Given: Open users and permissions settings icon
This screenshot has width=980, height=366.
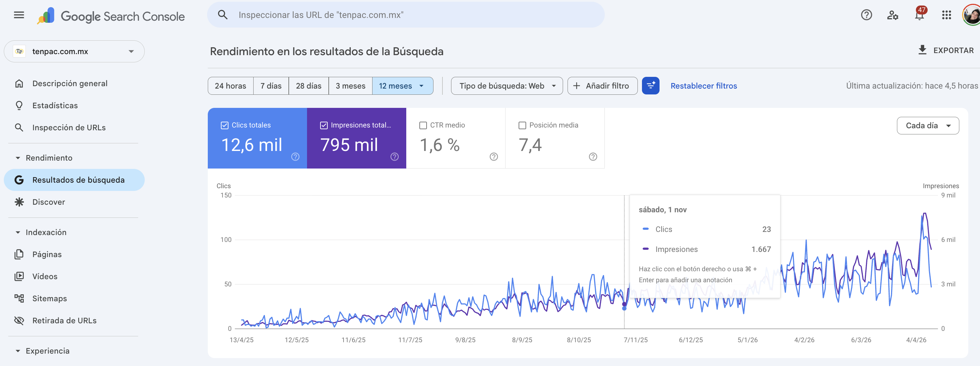Looking at the screenshot, I should pos(892,15).
